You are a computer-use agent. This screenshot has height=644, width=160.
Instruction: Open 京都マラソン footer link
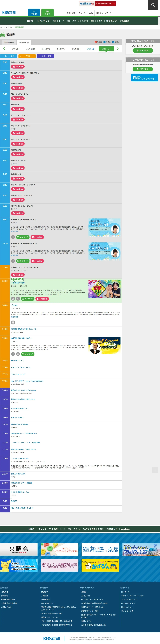[86, 621]
